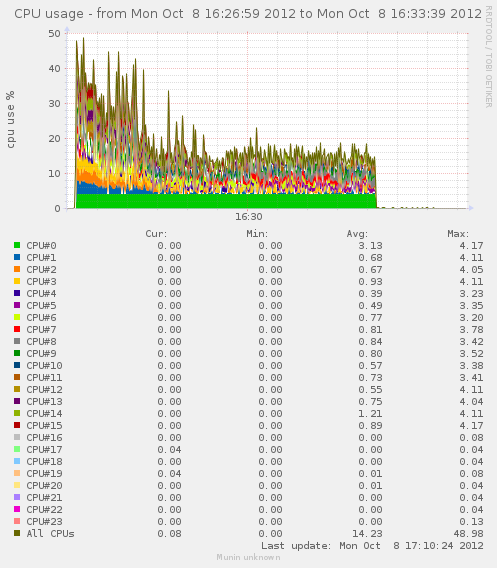Click the 16:30 time axis marker

coord(248,217)
